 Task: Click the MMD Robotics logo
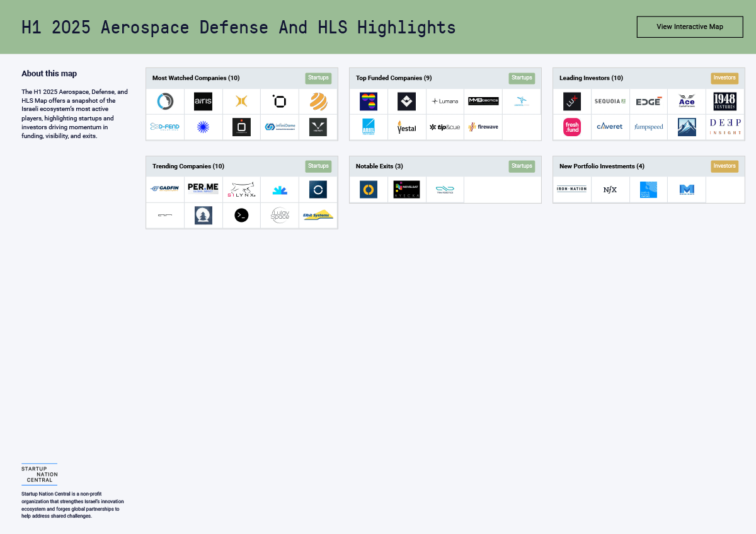coord(483,101)
